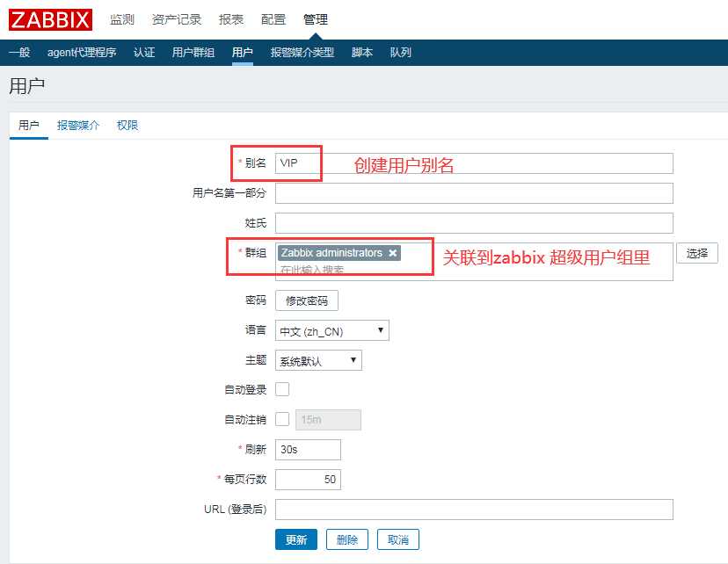
Task: Go to 认证 submenu
Action: point(144,53)
